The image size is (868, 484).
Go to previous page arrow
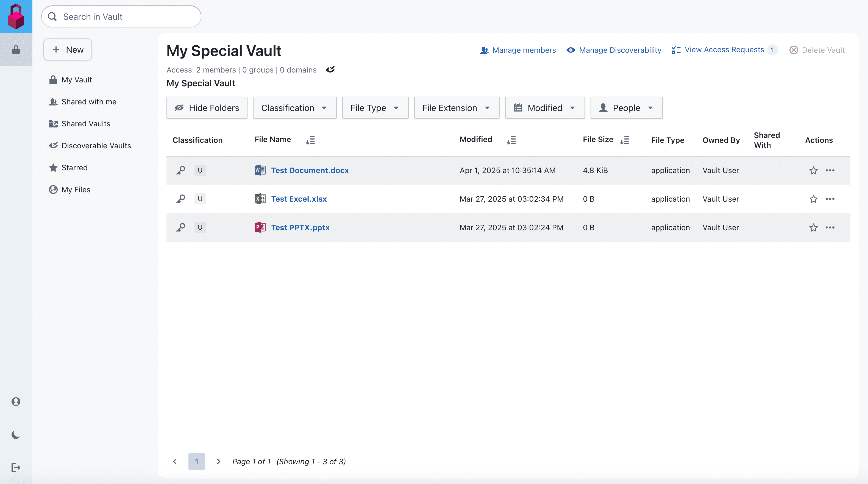click(x=174, y=461)
